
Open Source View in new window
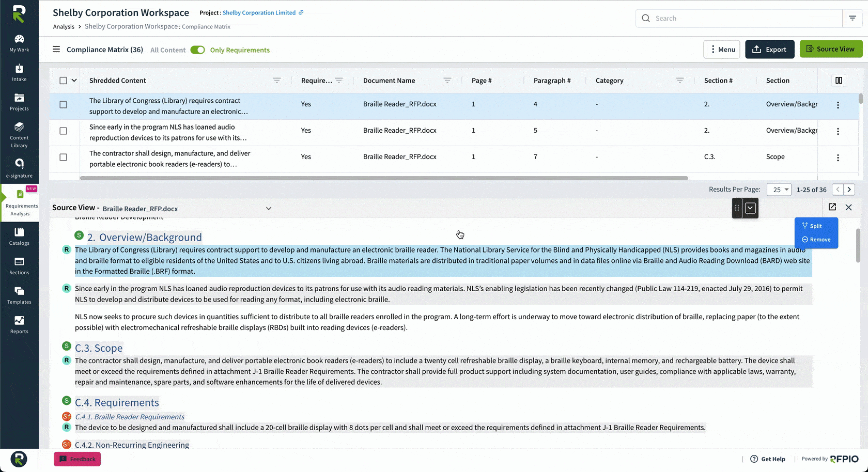click(832, 207)
